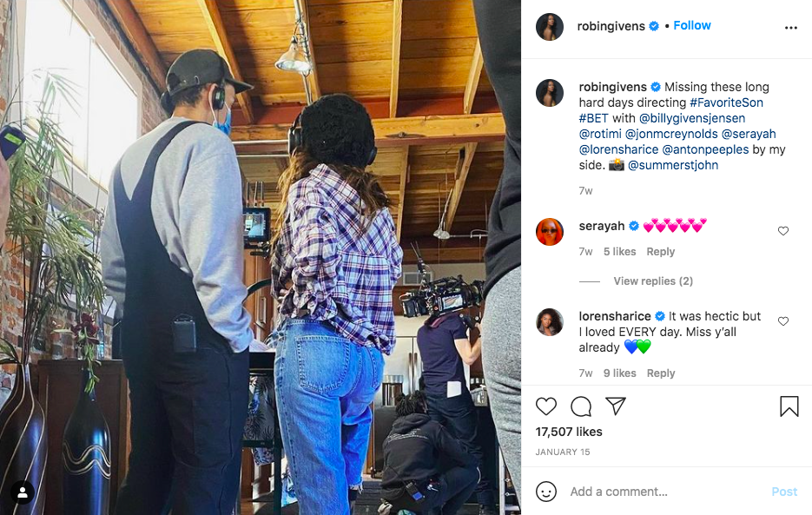Screen dimensions: 812x515
Task: Click robingivens' profile picture
Action: [549, 27]
